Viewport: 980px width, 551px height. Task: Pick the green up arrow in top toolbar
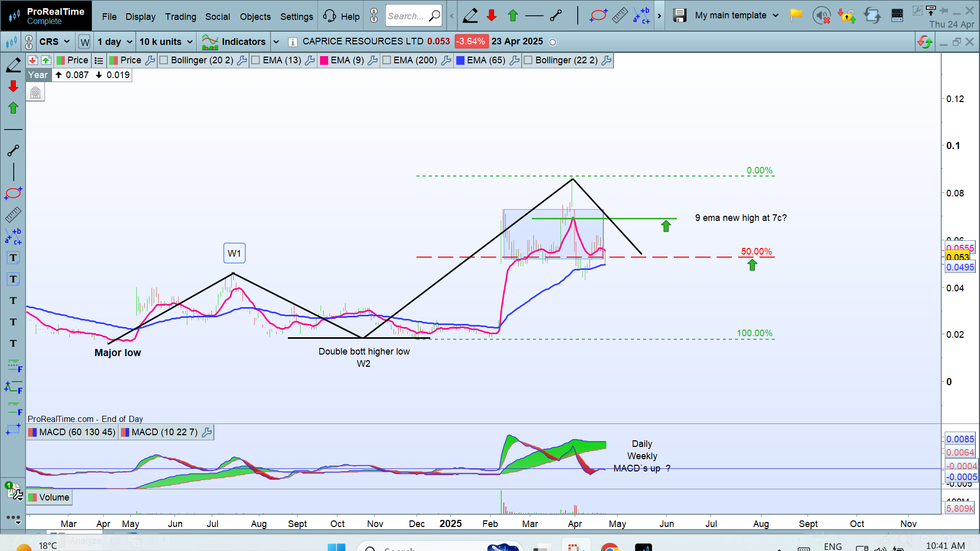click(x=513, y=16)
